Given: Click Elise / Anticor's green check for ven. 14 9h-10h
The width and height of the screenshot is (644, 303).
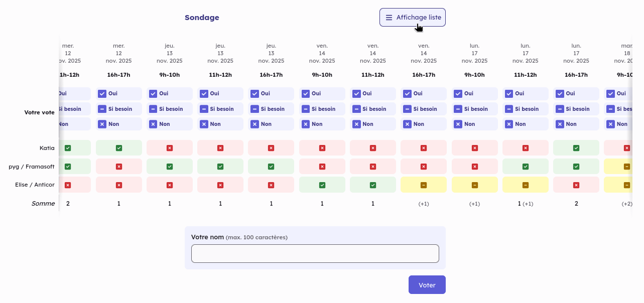Looking at the screenshot, I should point(322,185).
